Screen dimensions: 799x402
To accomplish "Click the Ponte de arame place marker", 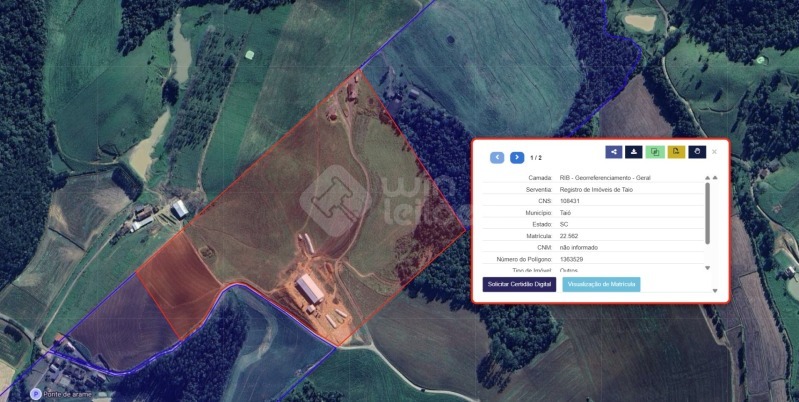I will (x=36, y=393).
